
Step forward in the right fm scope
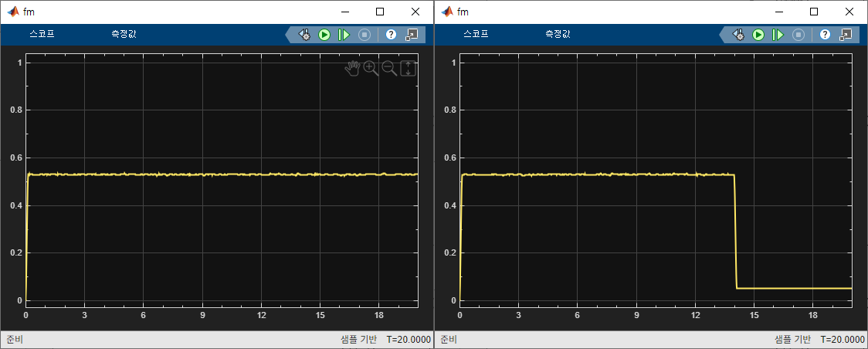point(778,35)
